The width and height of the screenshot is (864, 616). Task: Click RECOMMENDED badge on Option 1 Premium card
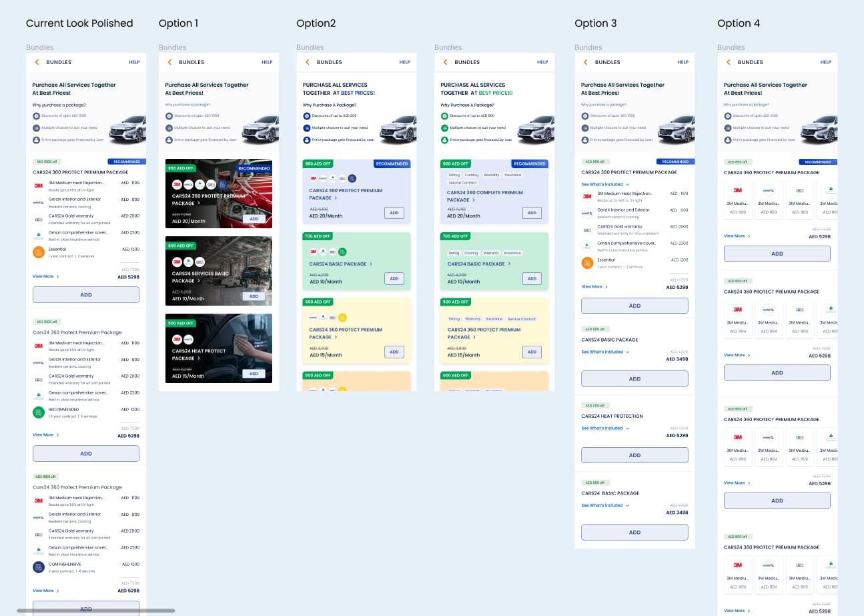(x=254, y=168)
